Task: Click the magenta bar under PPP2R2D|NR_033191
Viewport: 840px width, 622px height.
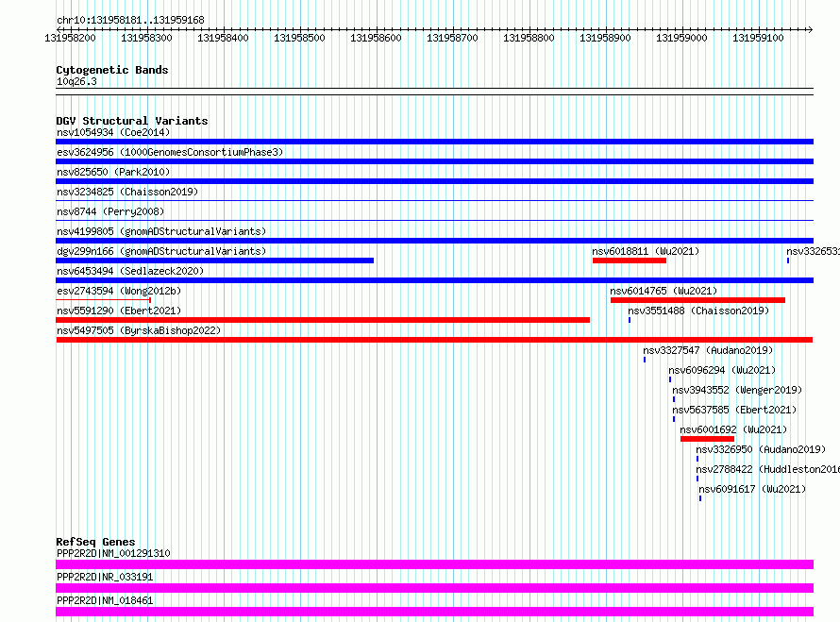Action: [434, 588]
